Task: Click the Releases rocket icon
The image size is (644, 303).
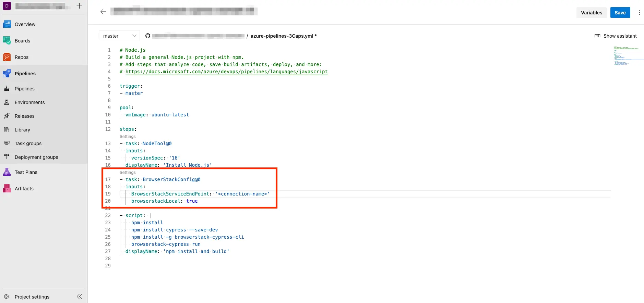Action: point(7,116)
